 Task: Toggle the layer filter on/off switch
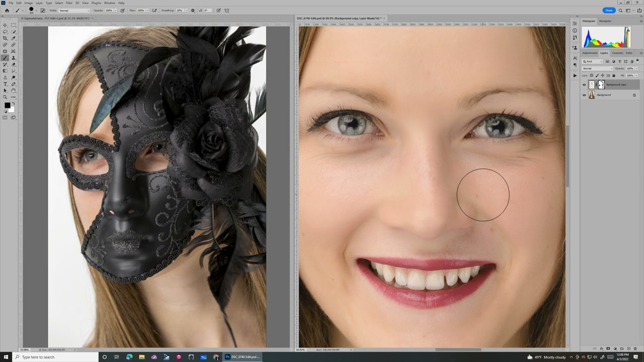[637, 61]
